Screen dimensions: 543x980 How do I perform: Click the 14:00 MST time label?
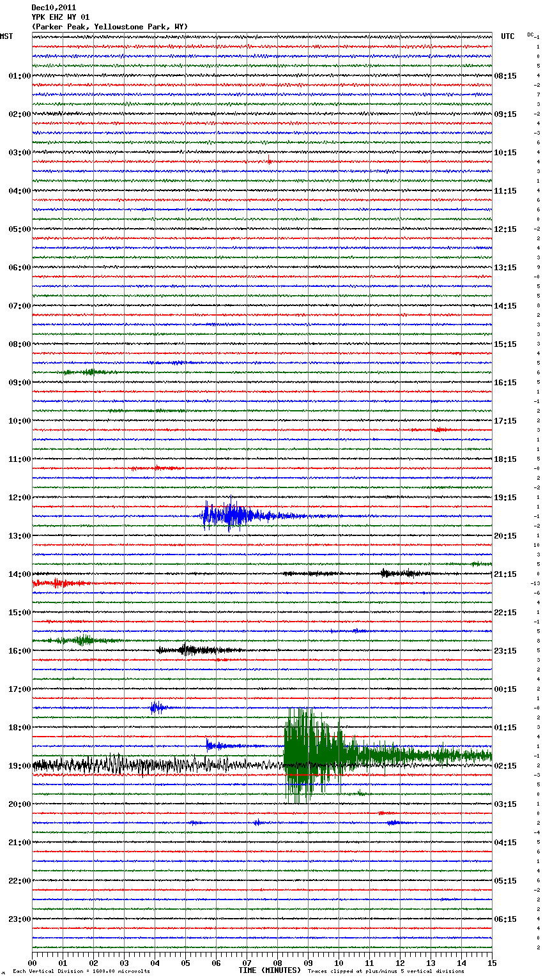[20, 574]
